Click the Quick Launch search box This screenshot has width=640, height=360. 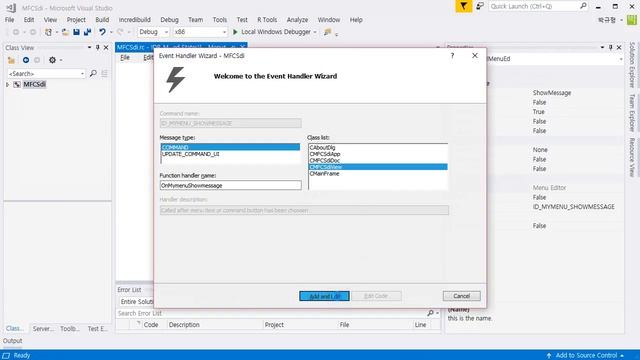coord(534,6)
